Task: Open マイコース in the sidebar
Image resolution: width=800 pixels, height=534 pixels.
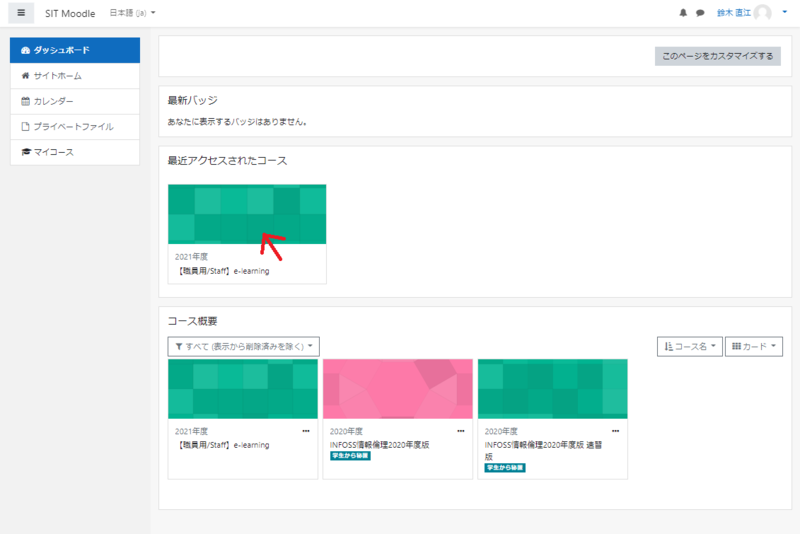Action: [75, 152]
